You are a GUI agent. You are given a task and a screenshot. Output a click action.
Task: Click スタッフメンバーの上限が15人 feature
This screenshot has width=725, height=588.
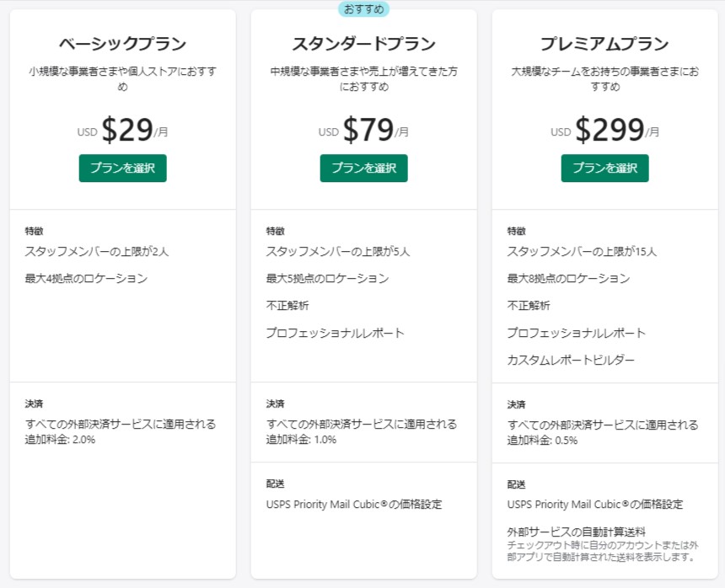tap(582, 251)
